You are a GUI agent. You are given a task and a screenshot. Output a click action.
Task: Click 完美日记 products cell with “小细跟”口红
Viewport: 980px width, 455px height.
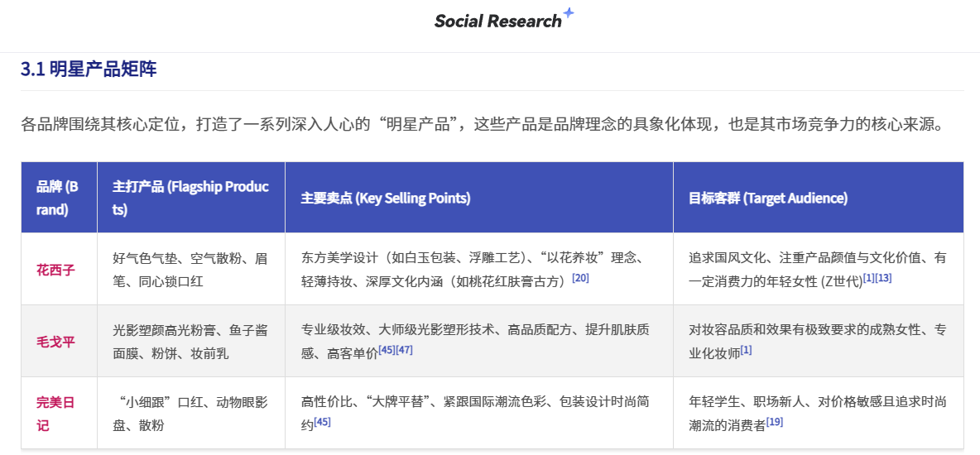(x=190, y=413)
